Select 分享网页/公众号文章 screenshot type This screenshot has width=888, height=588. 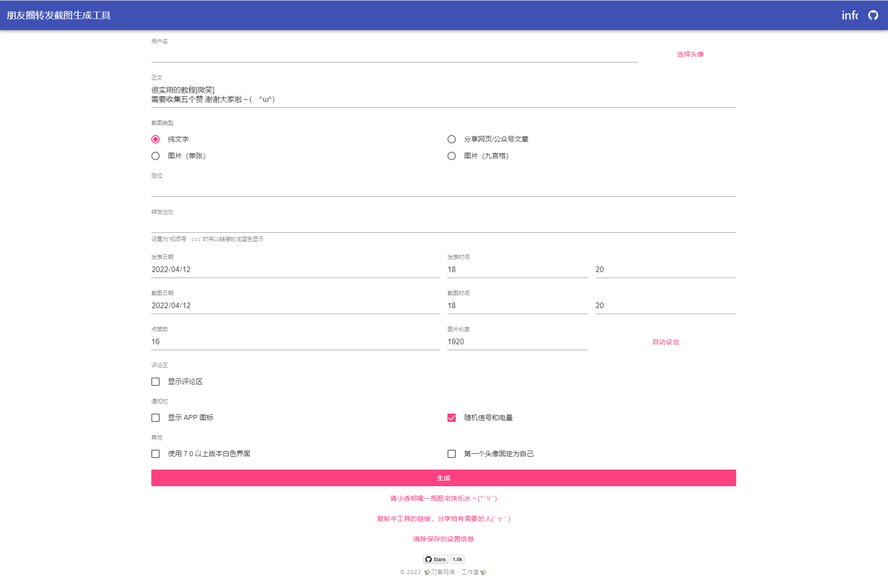(452, 139)
